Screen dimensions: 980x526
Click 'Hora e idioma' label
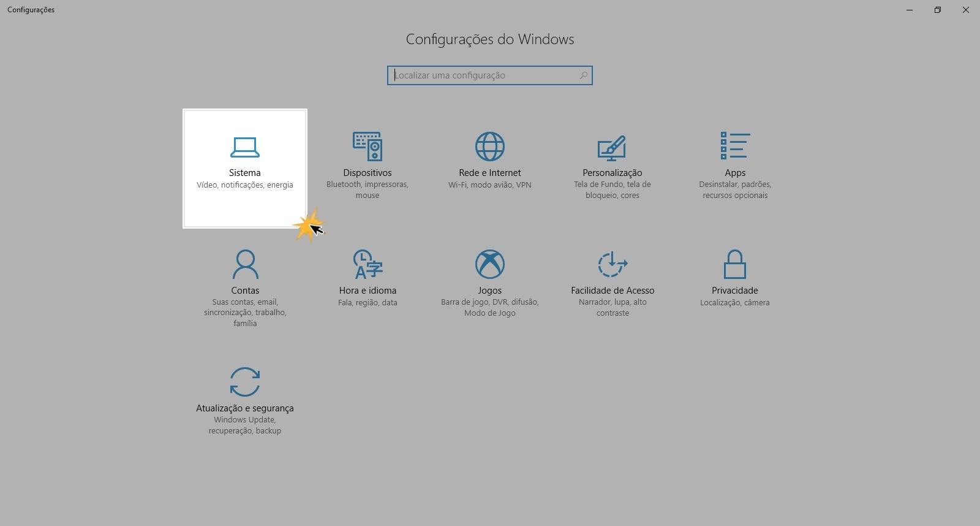(x=367, y=291)
